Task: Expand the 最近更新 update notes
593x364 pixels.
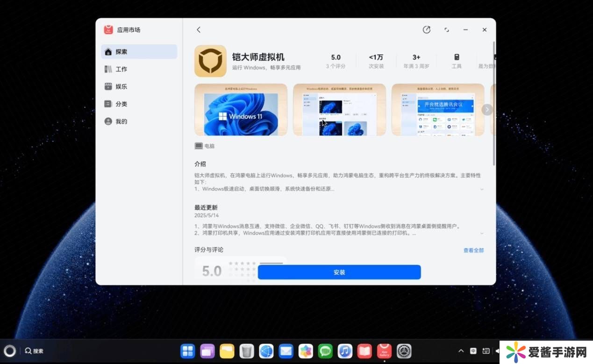Action: [482, 233]
